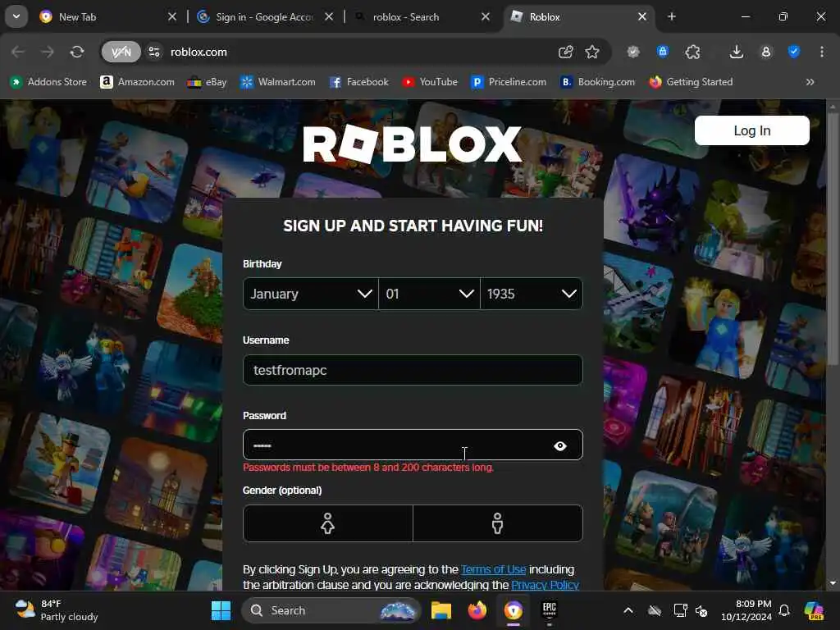Click the Copilot icon in taskbar corner
840x630 pixels.
[x=814, y=610]
